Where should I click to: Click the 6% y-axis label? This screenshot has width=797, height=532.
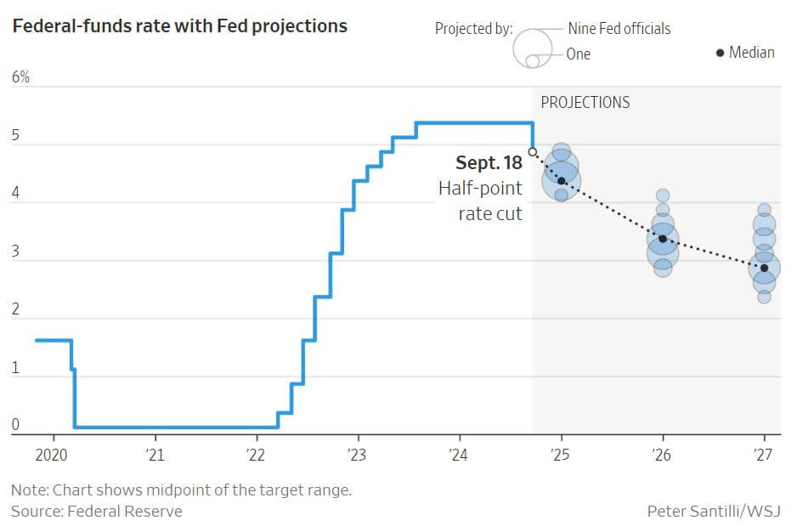[20, 77]
